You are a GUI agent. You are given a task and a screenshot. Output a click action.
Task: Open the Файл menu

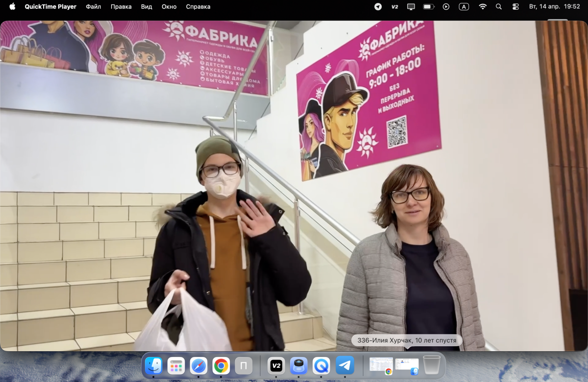(x=93, y=7)
